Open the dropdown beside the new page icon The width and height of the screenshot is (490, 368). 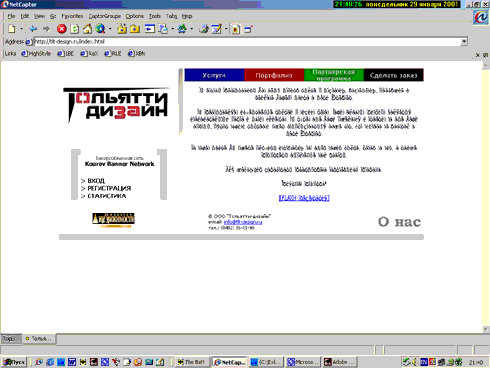point(21,29)
